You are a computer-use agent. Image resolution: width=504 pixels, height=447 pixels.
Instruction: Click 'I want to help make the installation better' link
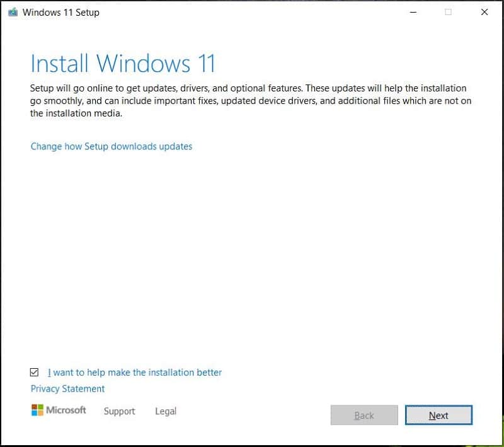click(135, 373)
